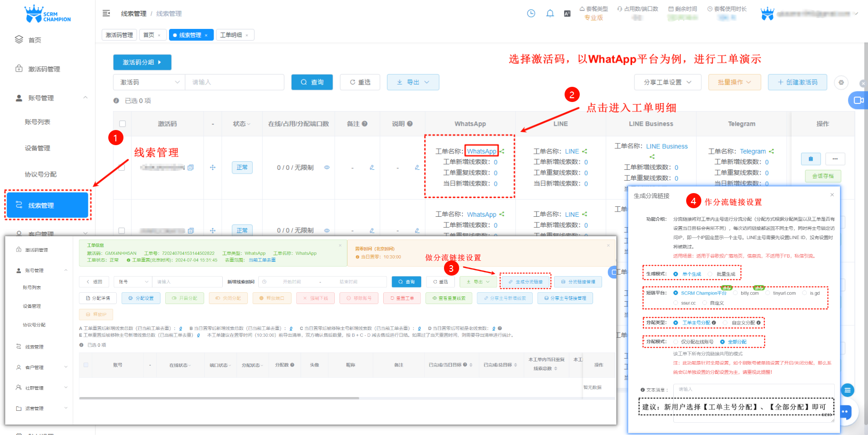Select the 批量生成 radio option
This screenshot has height=435, width=868.
click(710, 274)
